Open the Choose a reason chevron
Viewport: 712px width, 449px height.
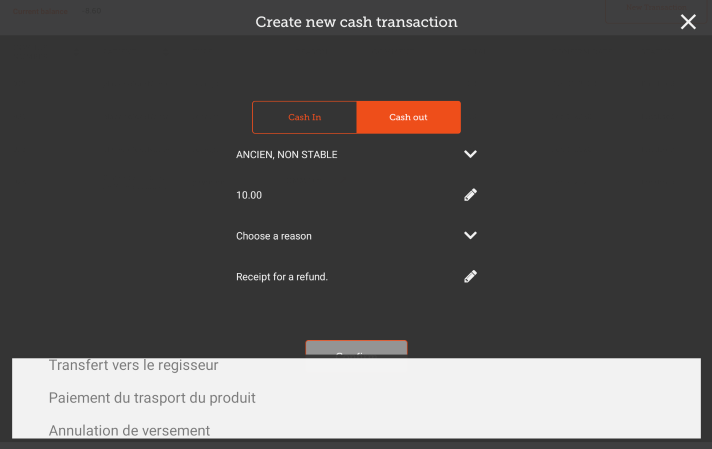(471, 236)
